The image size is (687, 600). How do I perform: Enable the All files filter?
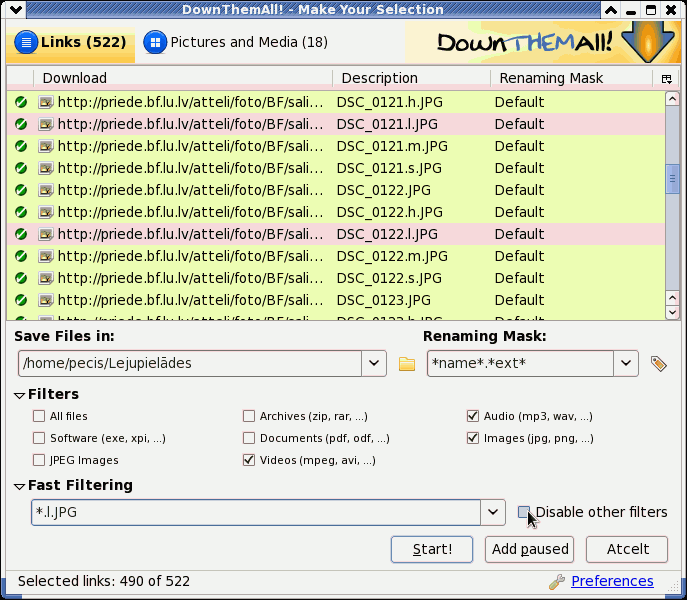pyautogui.click(x=39, y=416)
